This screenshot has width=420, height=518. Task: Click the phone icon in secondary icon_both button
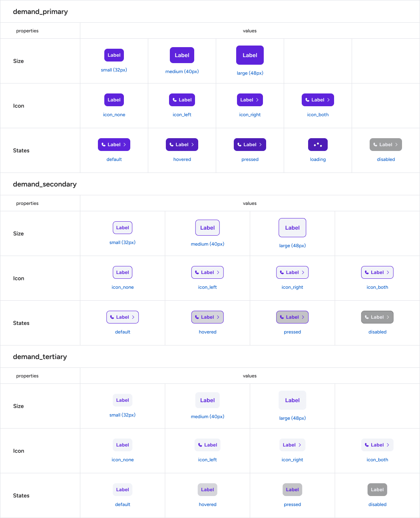(x=367, y=272)
